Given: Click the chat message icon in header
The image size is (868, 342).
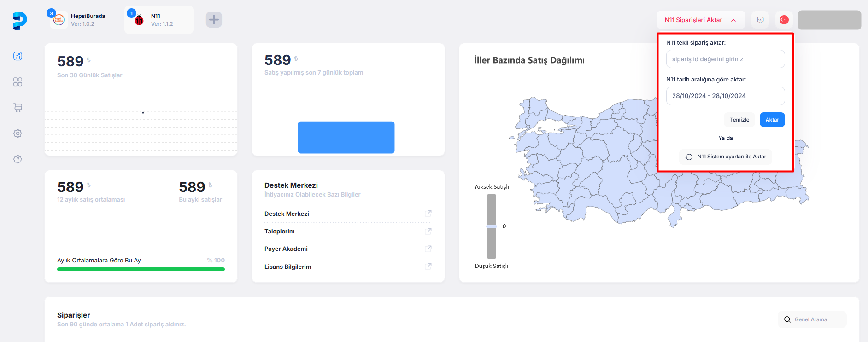Looking at the screenshot, I should click(760, 20).
